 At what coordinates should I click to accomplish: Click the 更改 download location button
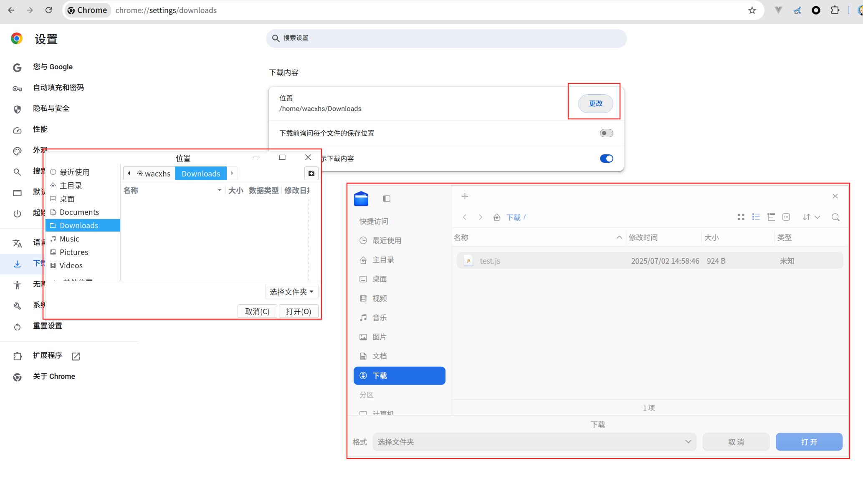point(595,103)
